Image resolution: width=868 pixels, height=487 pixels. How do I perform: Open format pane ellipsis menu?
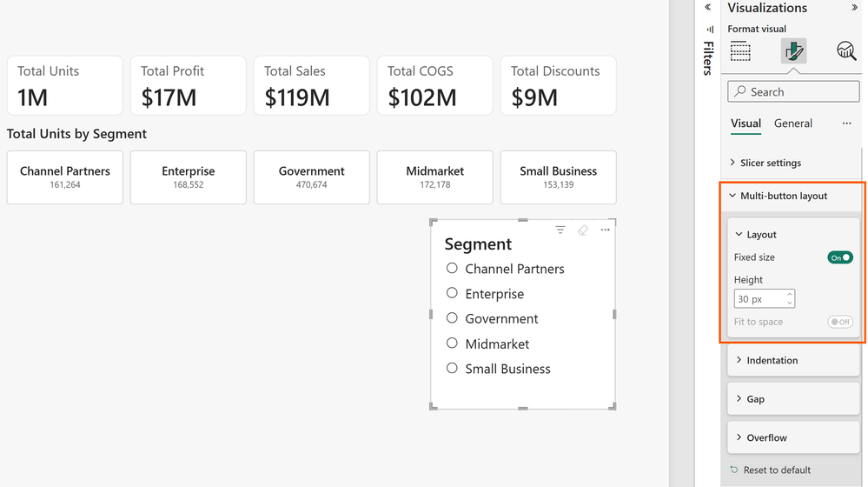[846, 123]
